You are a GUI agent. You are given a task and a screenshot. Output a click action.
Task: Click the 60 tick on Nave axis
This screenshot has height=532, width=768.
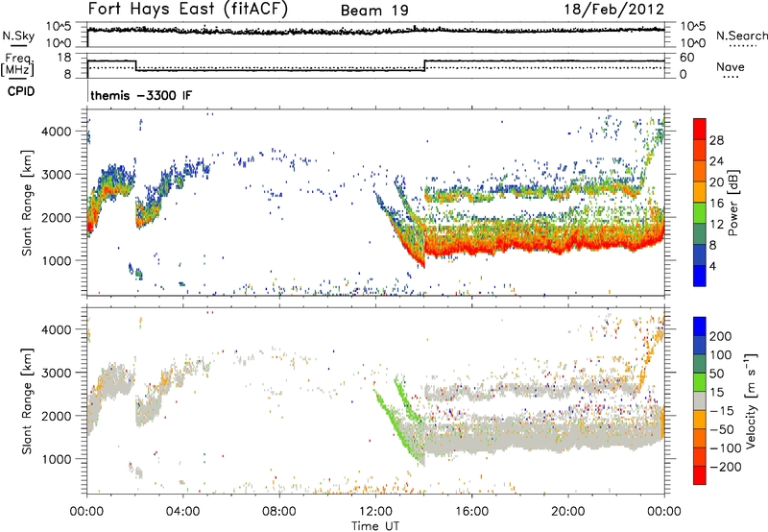click(x=687, y=58)
